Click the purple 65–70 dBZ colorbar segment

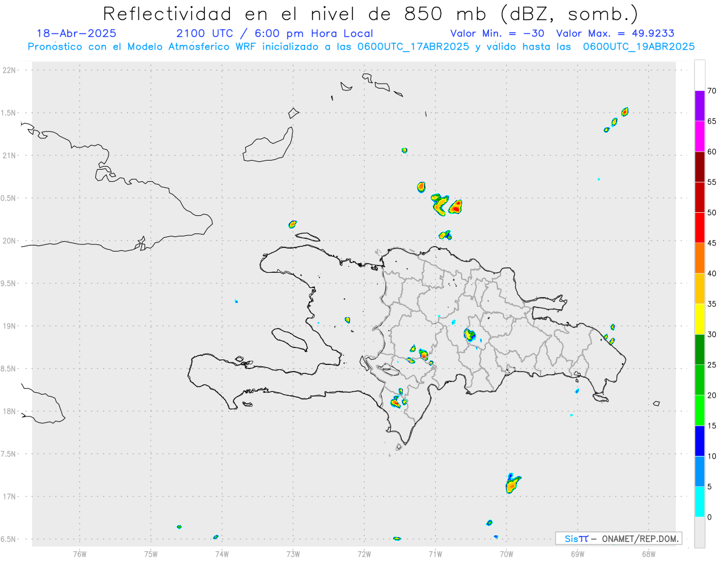pyautogui.click(x=699, y=106)
